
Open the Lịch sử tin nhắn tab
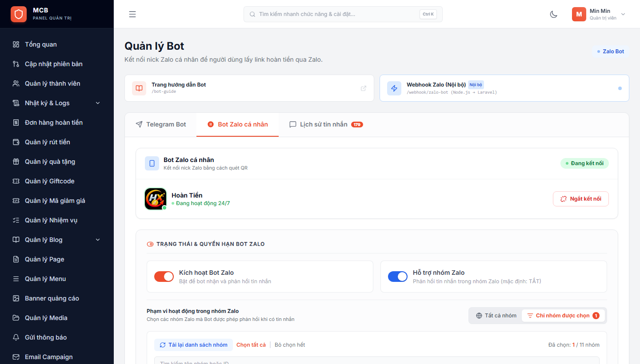coord(326,124)
